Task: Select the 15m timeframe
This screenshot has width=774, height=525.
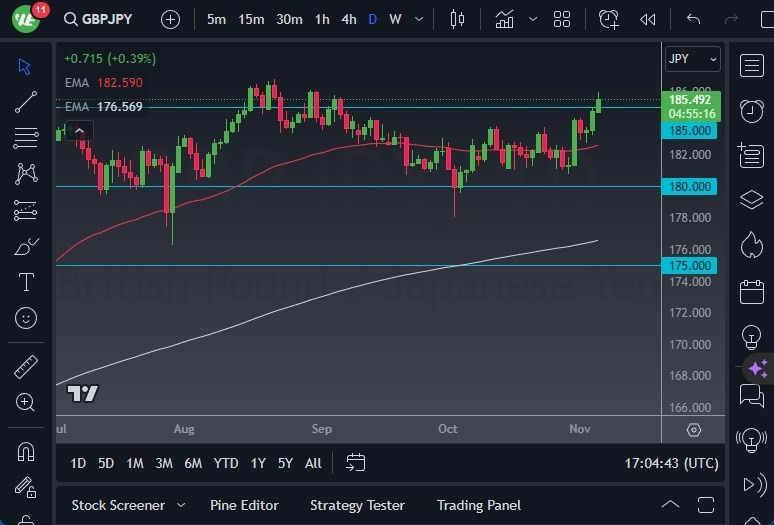Action: pyautogui.click(x=251, y=19)
